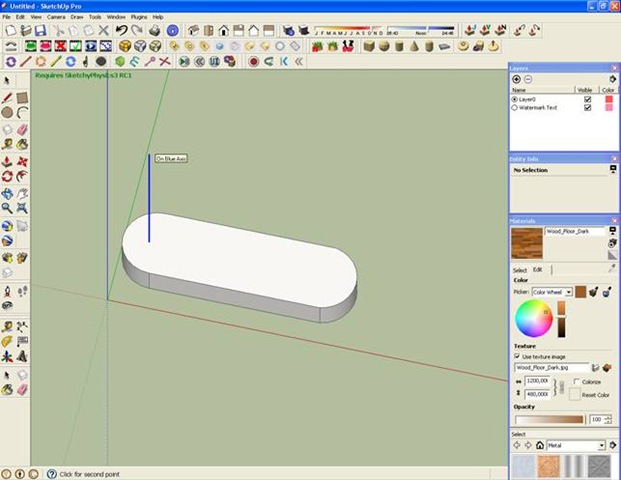
Task: Enable the Colorize checkbox
Action: (578, 381)
